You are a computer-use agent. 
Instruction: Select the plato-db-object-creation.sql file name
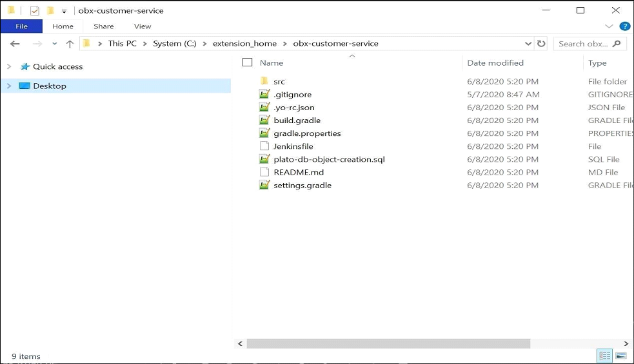[329, 159]
